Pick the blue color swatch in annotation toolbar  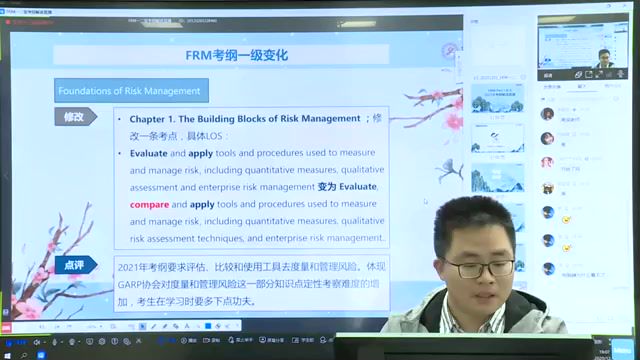click(208, 326)
